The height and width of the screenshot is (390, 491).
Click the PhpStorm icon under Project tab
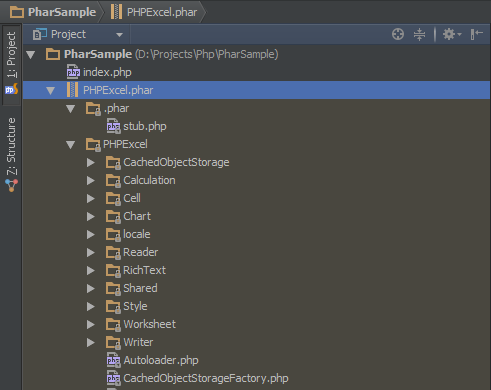coord(11,89)
